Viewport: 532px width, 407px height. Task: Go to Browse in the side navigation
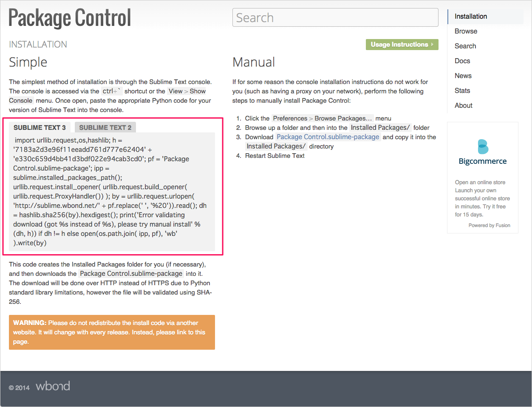[x=466, y=31]
